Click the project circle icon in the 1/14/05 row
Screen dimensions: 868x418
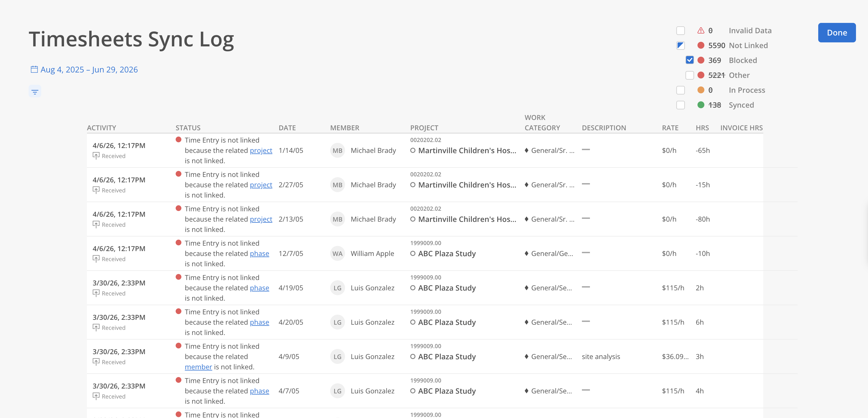click(413, 150)
